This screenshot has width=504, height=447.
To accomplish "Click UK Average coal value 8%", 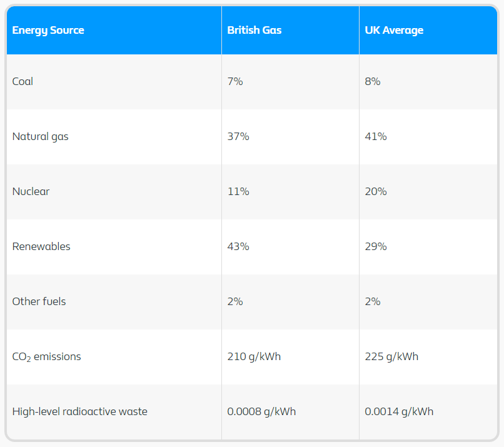I will point(373,81).
